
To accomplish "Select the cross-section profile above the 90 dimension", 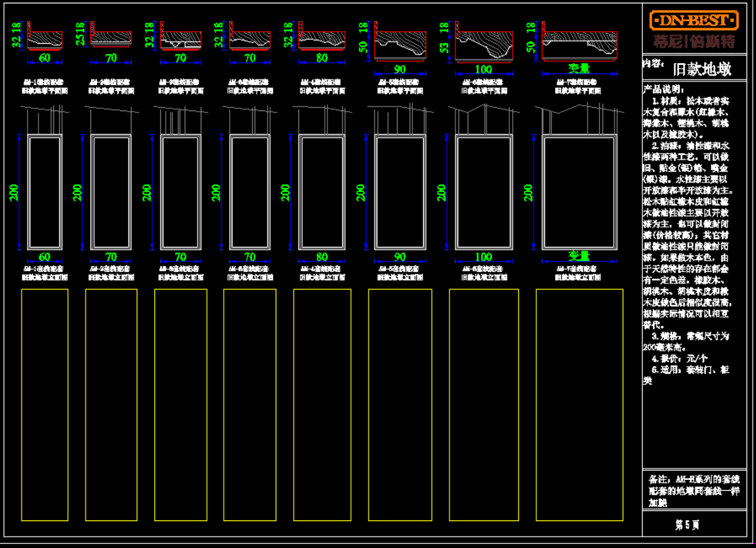I will pyautogui.click(x=400, y=44).
